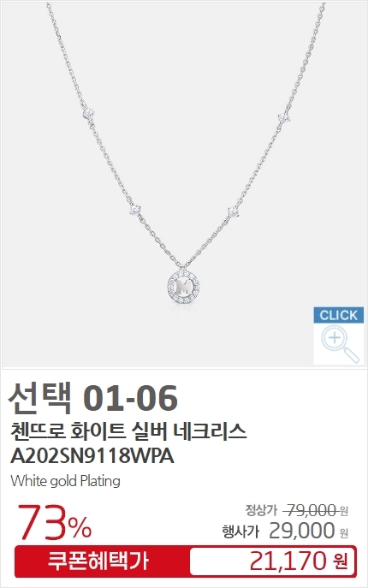Click model code A202SN9118WPA
The image size is (368, 588).
[x=92, y=456]
